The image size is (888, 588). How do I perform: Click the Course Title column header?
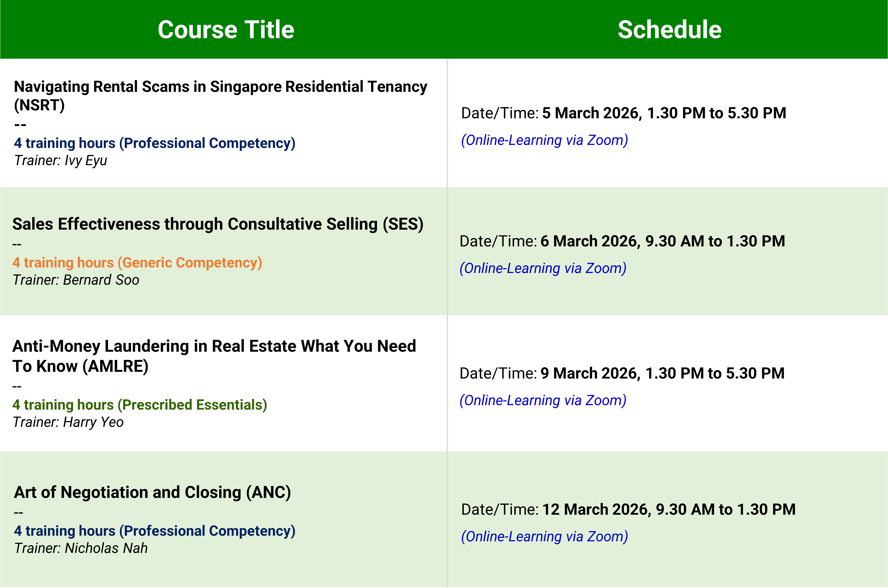pyautogui.click(x=226, y=30)
